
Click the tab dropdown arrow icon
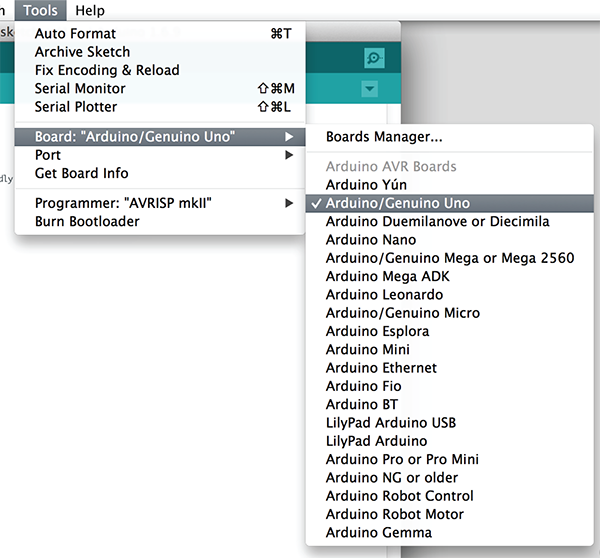coord(369,89)
